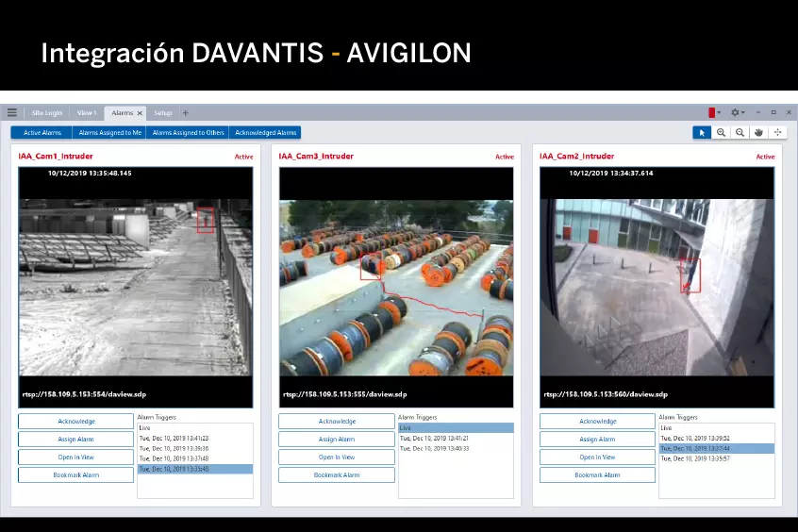798x532 pixels.
Task: Click the IAA_Cam1_Intruder thermal video feed
Action: [x=136, y=287]
